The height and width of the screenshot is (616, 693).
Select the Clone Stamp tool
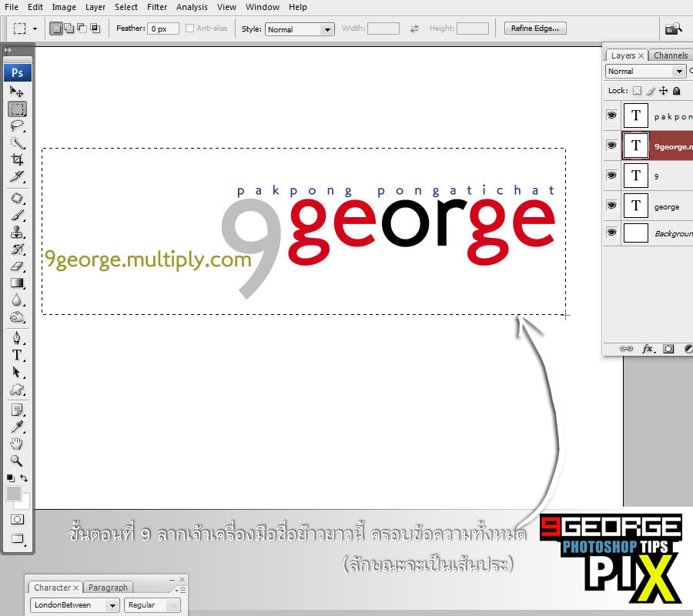pyautogui.click(x=17, y=232)
